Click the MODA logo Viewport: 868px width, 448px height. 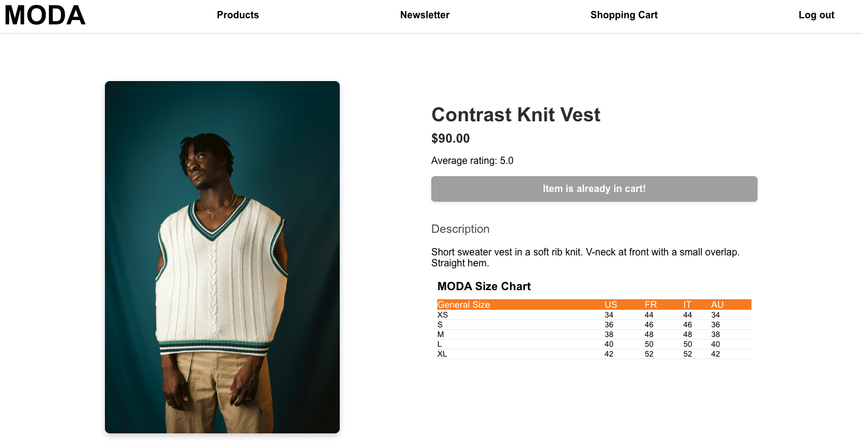click(x=45, y=15)
